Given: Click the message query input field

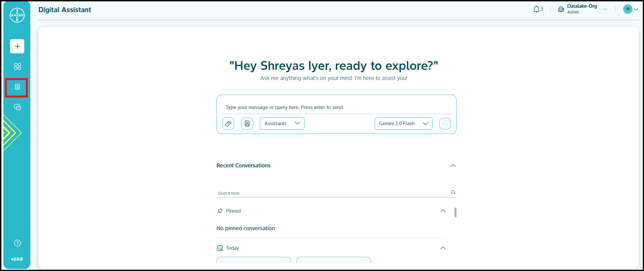Looking at the screenshot, I should (x=336, y=107).
